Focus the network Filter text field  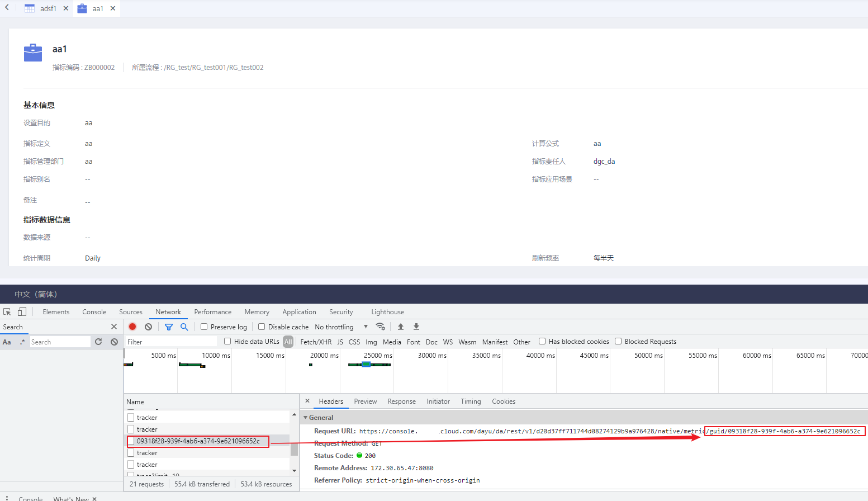click(172, 342)
